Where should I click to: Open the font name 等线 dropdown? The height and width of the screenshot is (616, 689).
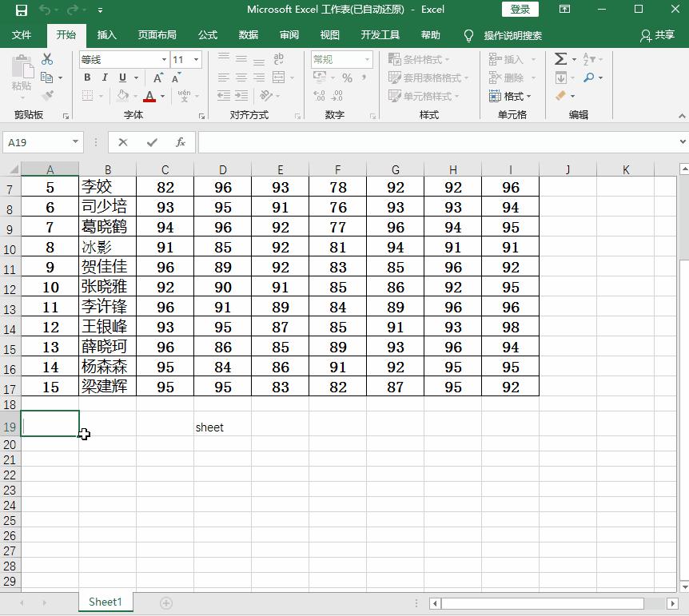(164, 59)
